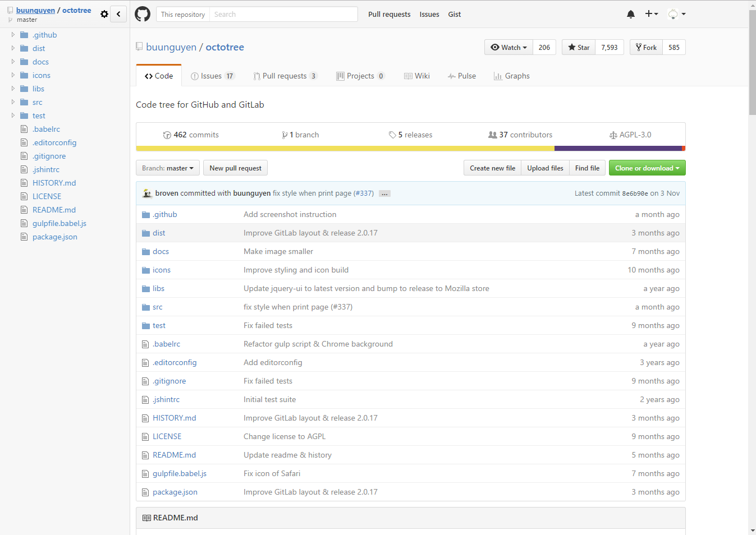Expand the .github folder in sidebar tree
This screenshot has width=756, height=535.
(x=13, y=35)
